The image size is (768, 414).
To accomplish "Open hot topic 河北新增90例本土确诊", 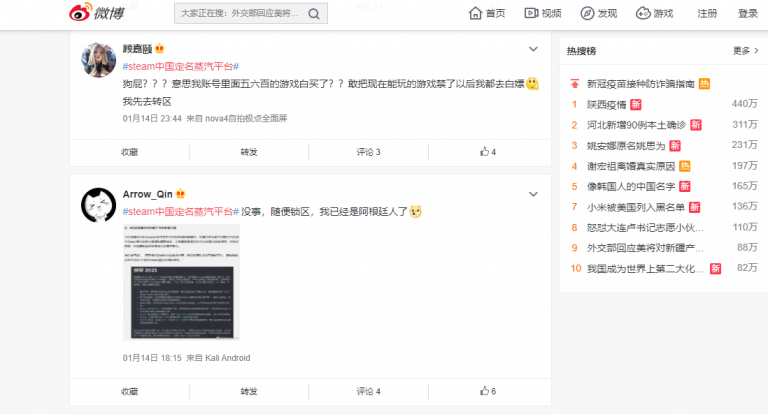I will click(x=636, y=125).
